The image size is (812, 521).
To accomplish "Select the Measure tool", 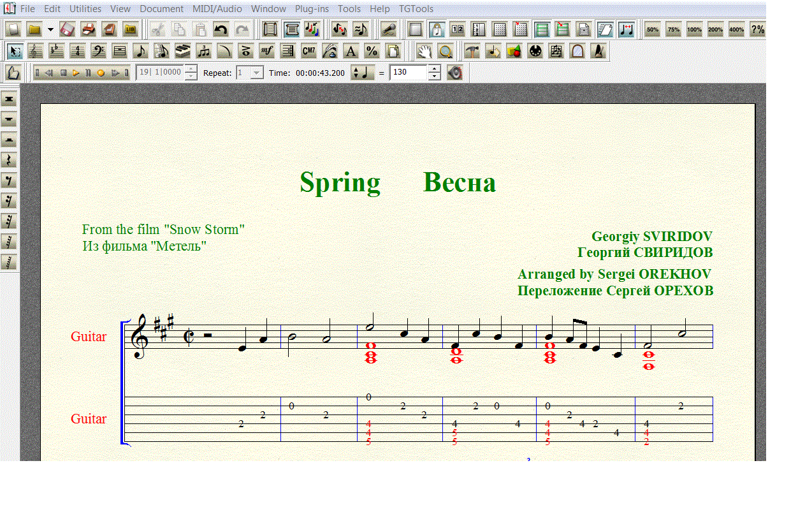I will click(x=120, y=51).
